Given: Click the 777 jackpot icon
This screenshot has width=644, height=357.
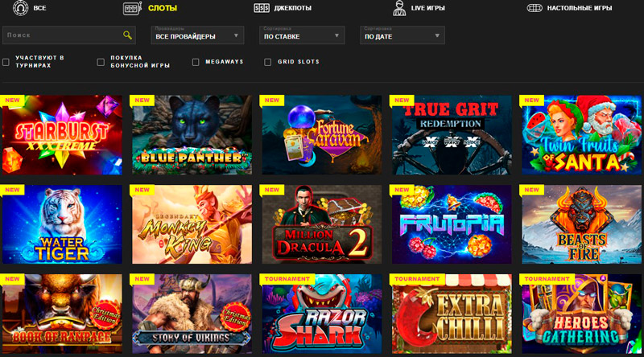Looking at the screenshot, I should (x=261, y=9).
